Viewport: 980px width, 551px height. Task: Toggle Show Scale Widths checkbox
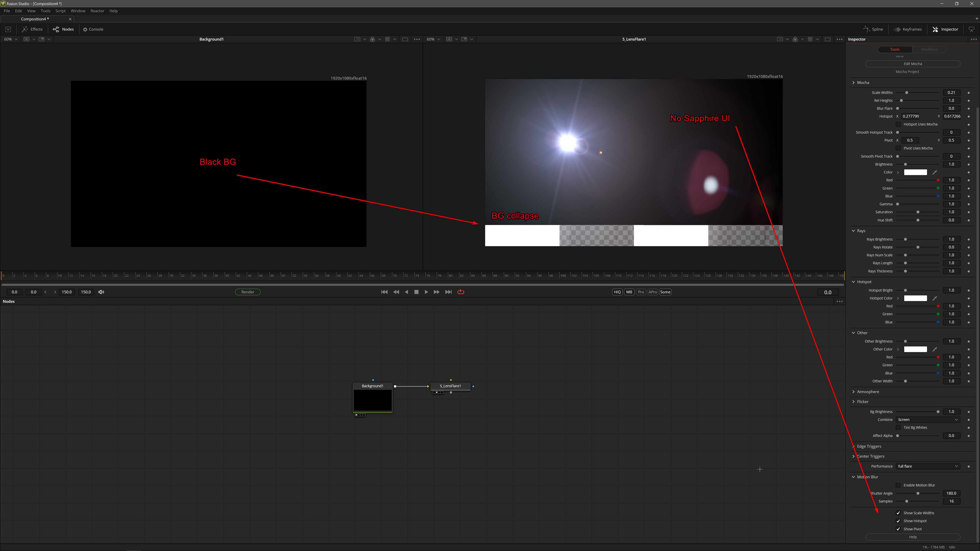(x=898, y=513)
